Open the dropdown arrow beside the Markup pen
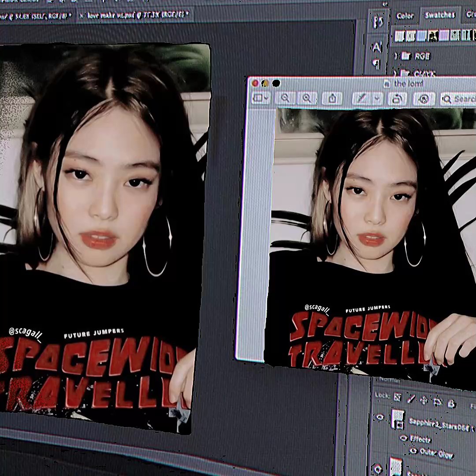 point(377,99)
